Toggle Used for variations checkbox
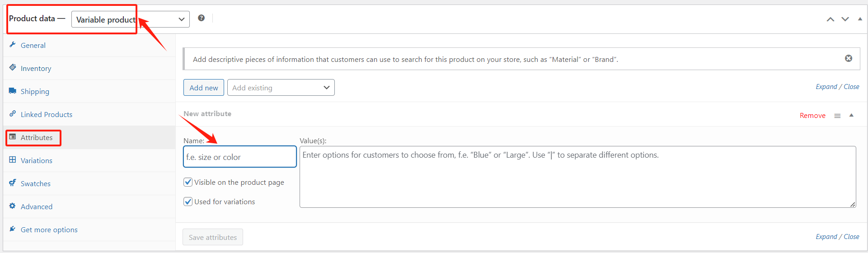Image resolution: width=868 pixels, height=253 pixels. click(188, 201)
